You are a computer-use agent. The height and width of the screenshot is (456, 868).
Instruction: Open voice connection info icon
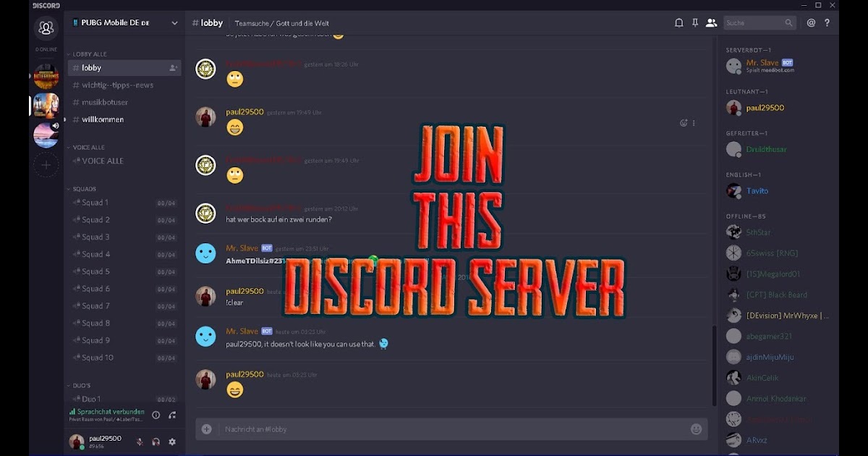click(156, 415)
